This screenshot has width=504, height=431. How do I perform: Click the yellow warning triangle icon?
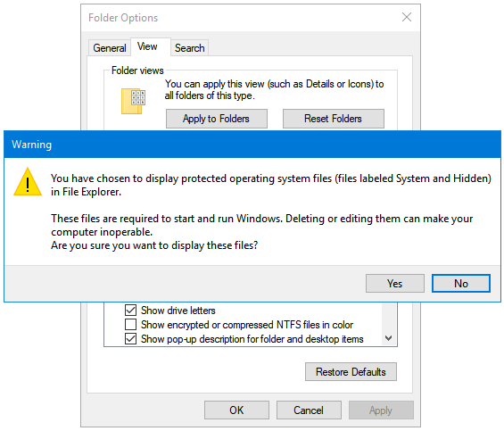pyautogui.click(x=28, y=182)
